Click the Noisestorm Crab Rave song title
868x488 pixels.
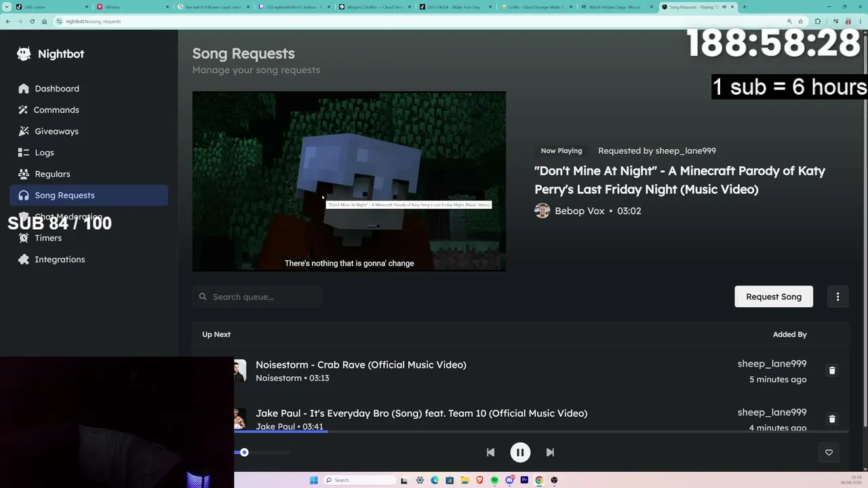pyautogui.click(x=361, y=365)
